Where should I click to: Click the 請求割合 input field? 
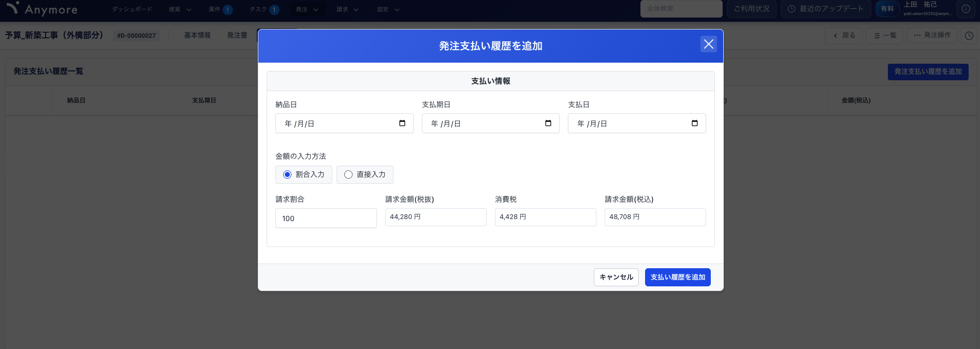pos(326,218)
